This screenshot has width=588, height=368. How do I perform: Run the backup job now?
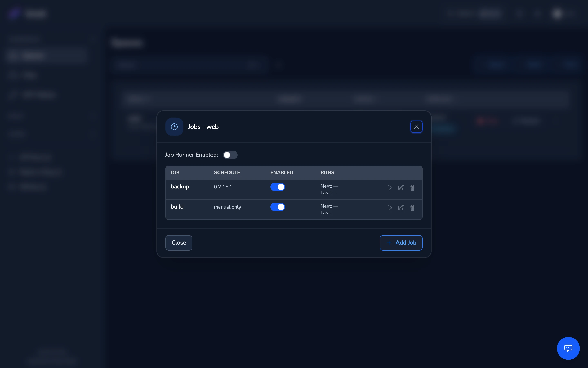390,188
